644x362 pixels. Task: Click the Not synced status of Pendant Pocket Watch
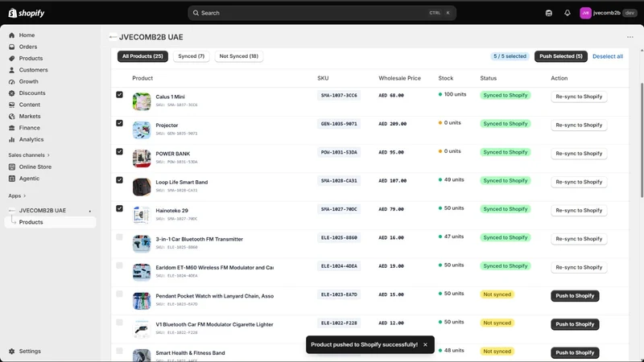(497, 294)
